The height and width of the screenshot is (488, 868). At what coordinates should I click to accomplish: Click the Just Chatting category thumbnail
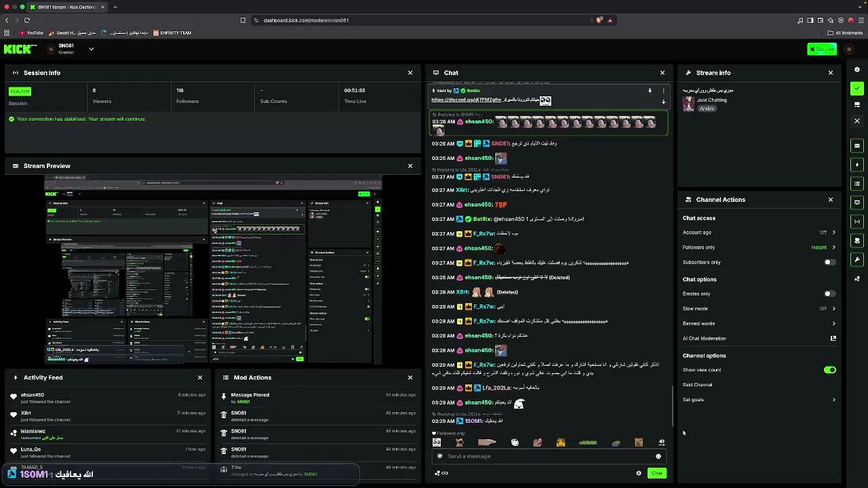688,104
